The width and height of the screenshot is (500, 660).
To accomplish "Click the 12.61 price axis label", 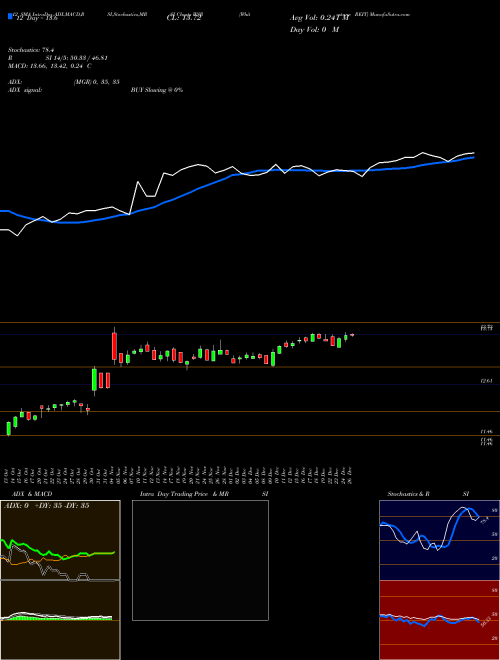I will coord(486,381).
